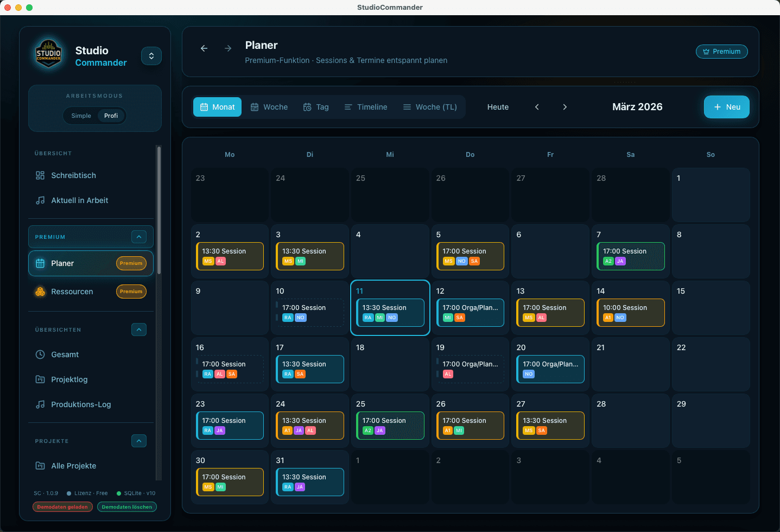The height and width of the screenshot is (532, 780).
Task: Click the StudioCommander logo badge
Action: click(x=49, y=54)
